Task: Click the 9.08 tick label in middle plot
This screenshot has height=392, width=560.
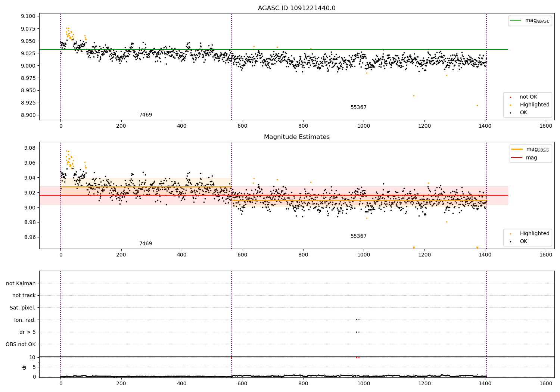Action: tap(30, 148)
